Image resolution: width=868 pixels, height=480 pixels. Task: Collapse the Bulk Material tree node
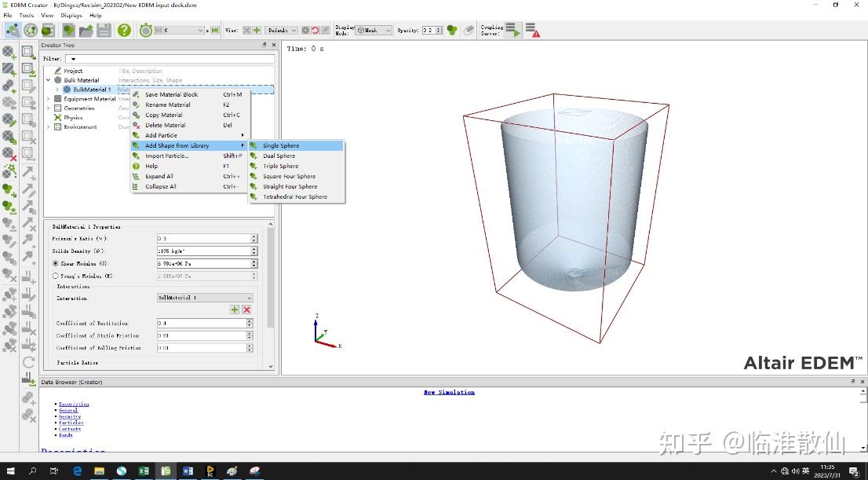pos(49,80)
